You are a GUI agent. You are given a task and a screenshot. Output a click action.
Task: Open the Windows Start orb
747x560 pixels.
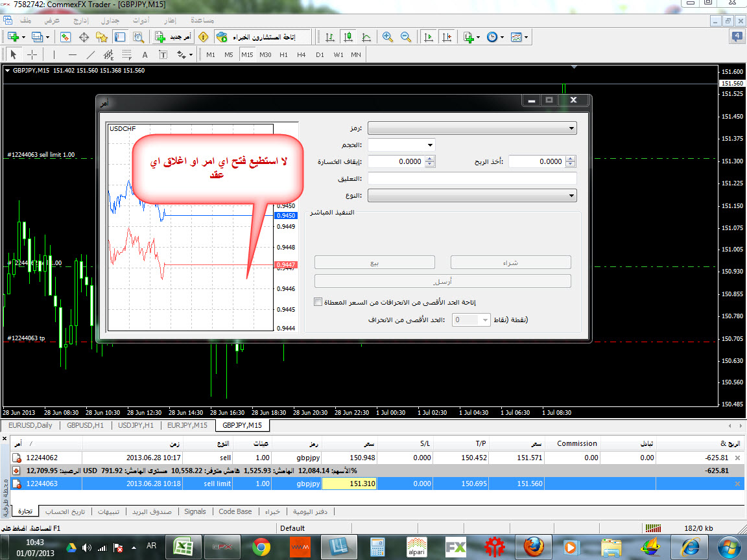[729, 547]
